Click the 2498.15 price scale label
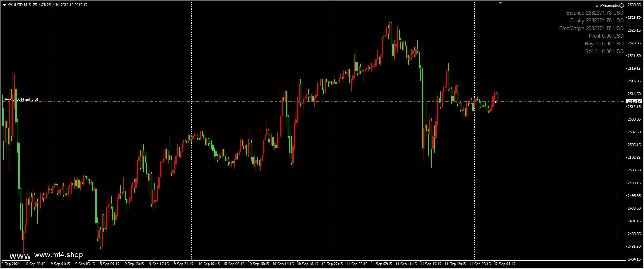The height and width of the screenshot is (269, 644). click(634, 183)
